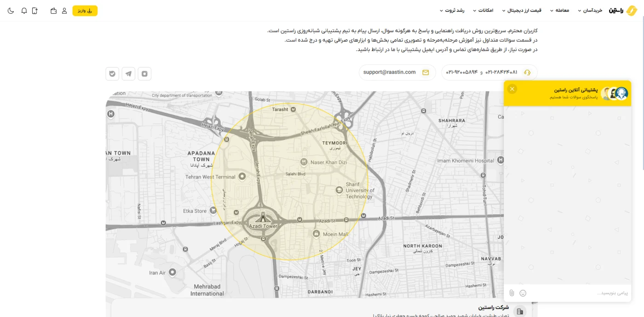Click the Moein Mall marker on map

pos(316,234)
